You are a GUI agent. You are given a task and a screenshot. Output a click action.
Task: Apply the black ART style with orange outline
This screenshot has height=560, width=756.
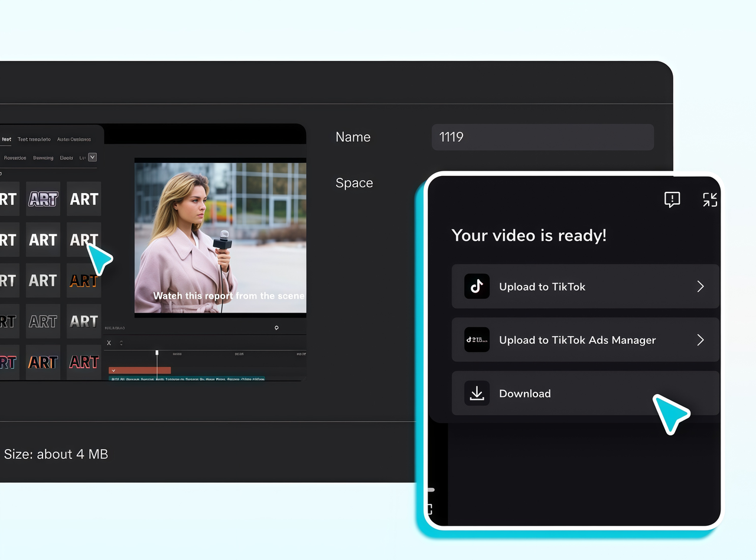[x=84, y=281]
